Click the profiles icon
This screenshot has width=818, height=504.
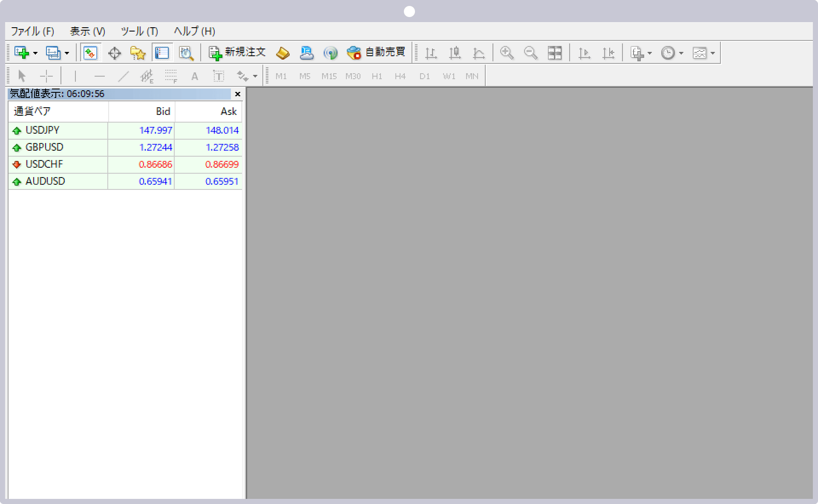[x=53, y=53]
